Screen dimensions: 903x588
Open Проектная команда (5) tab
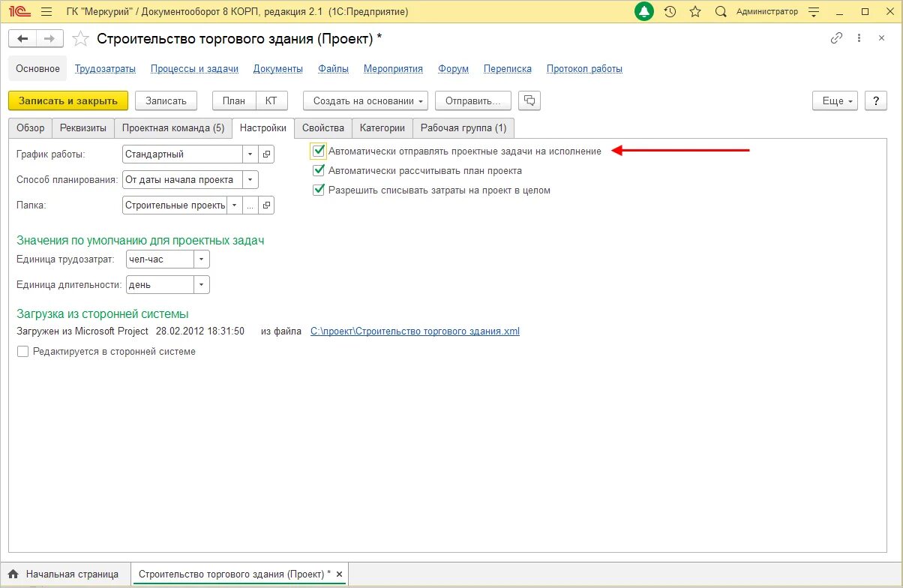pos(173,128)
